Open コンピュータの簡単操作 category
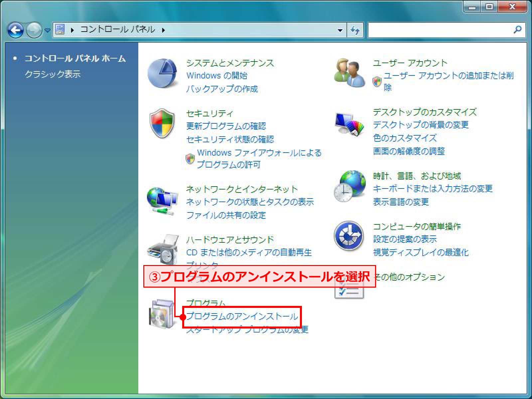Viewport: 532px width, 399px height. click(x=417, y=226)
